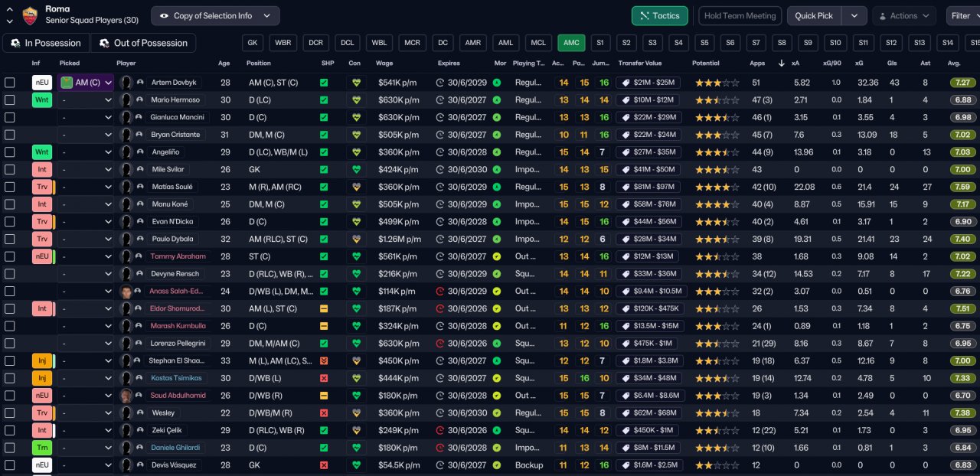The height and width of the screenshot is (476, 980).
Task: Click the person icon beside Mario Hermoso
Action: tap(139, 99)
